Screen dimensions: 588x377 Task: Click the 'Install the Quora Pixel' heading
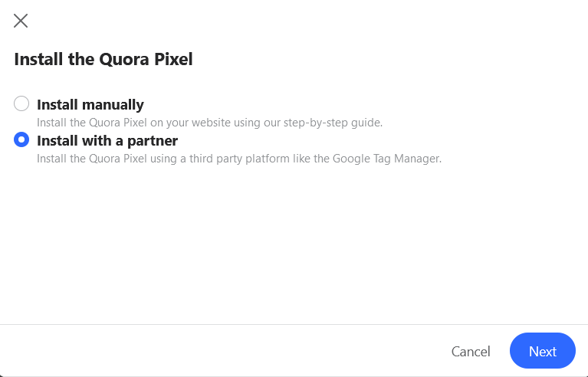tap(103, 59)
